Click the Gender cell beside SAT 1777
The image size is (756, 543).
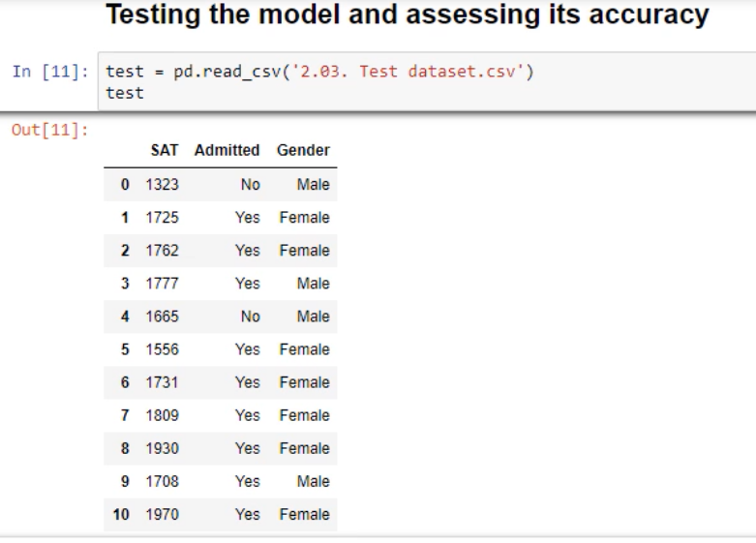coord(313,283)
